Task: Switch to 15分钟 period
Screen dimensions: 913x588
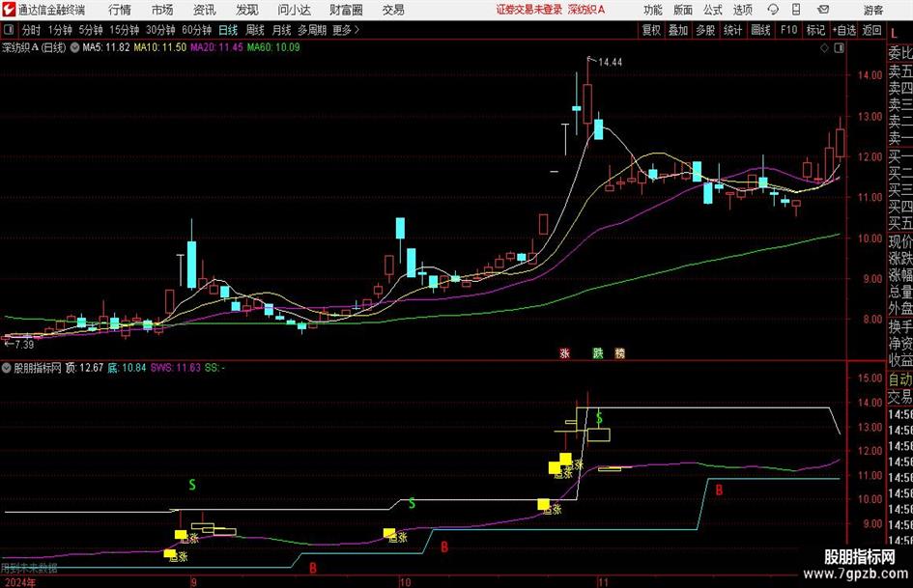Action: 124,30
